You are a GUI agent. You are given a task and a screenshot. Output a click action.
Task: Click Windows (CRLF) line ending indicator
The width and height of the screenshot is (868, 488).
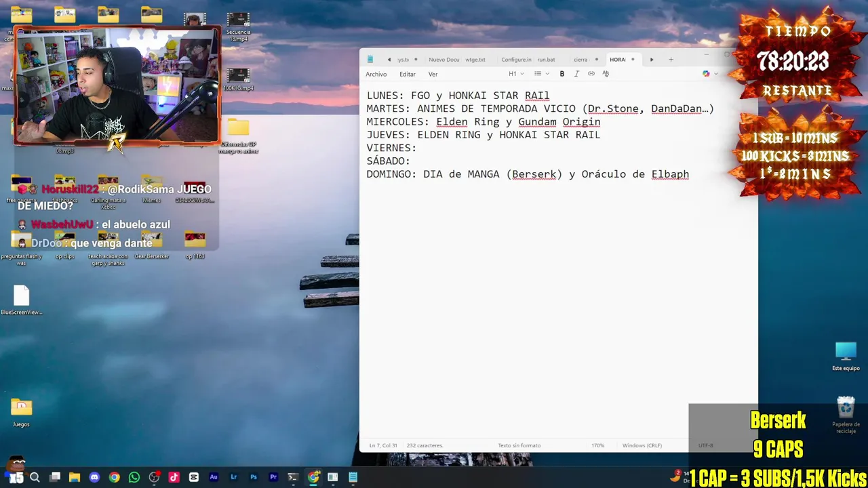point(642,445)
